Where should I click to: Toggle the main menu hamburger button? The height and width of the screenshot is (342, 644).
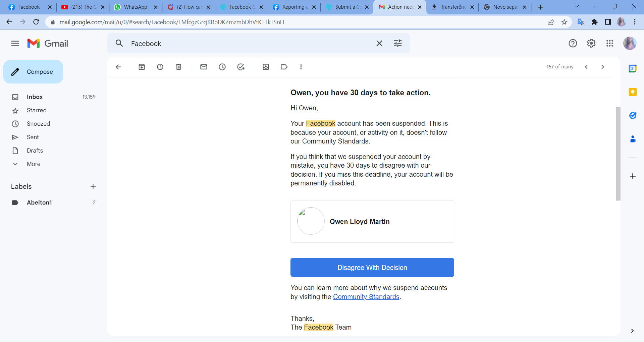click(x=15, y=43)
